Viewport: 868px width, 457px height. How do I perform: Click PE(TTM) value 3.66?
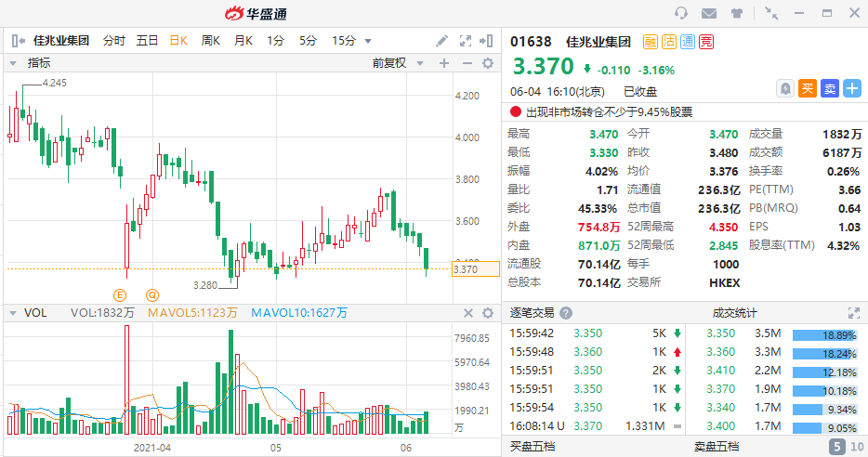click(x=849, y=189)
